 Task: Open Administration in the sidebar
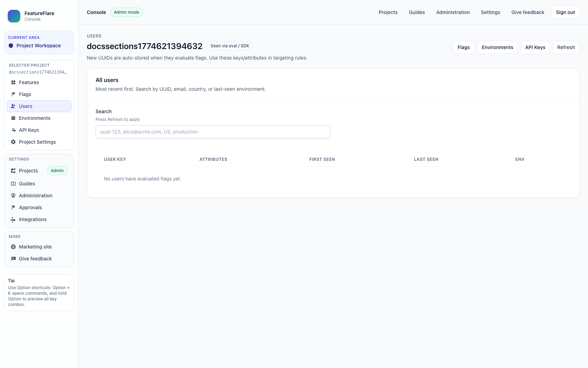[x=39, y=196]
